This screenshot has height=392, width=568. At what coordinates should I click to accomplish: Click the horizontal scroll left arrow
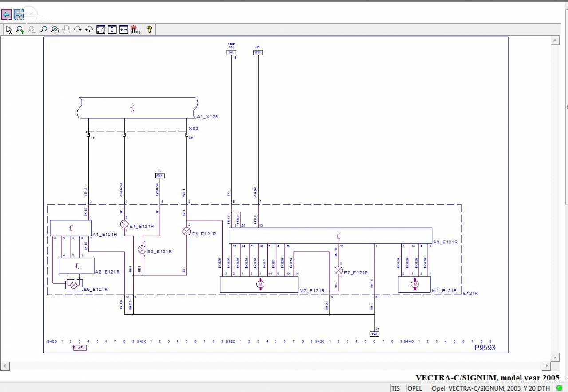point(4,366)
